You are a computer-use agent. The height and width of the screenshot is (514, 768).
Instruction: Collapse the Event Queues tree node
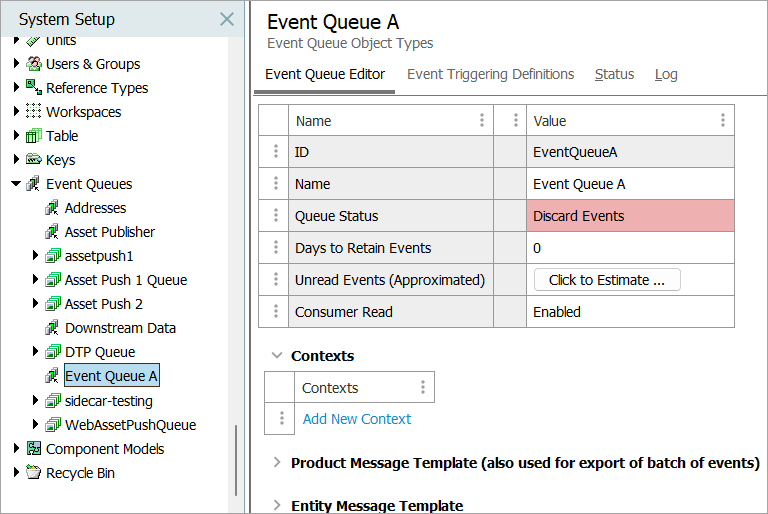16,184
